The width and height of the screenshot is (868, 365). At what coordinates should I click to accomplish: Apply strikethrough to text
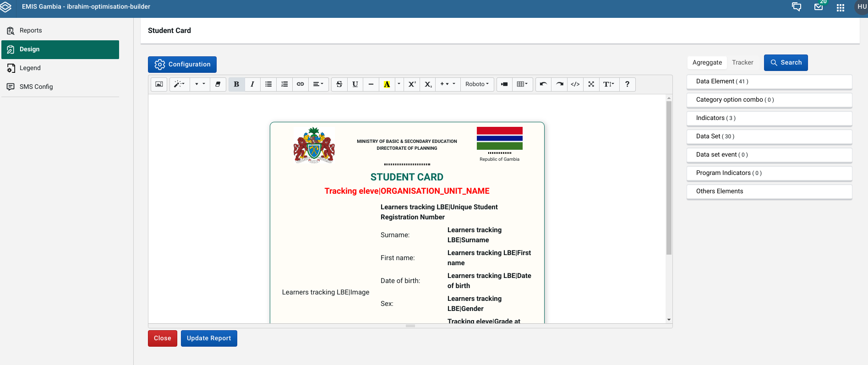point(339,84)
